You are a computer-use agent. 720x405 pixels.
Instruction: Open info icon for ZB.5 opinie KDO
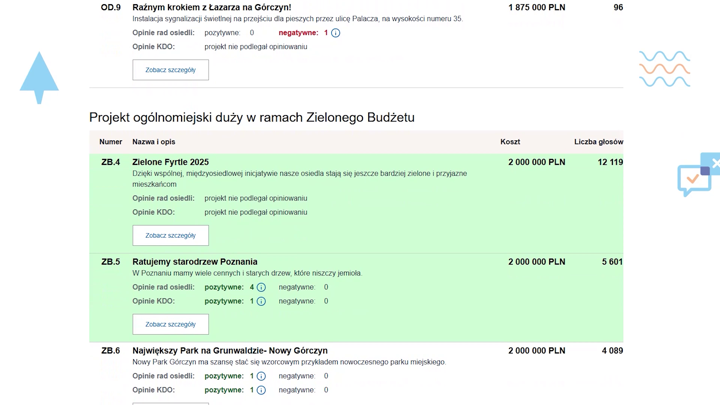click(x=261, y=302)
